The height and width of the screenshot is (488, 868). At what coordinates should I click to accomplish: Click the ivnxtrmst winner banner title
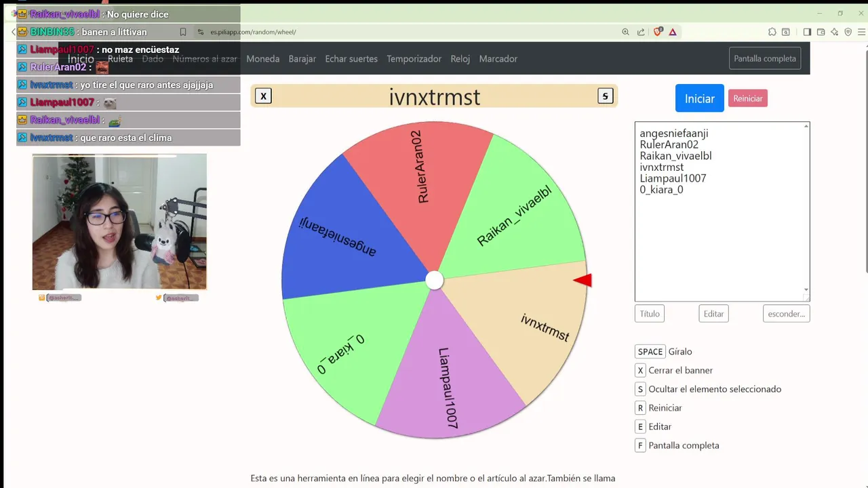(435, 97)
